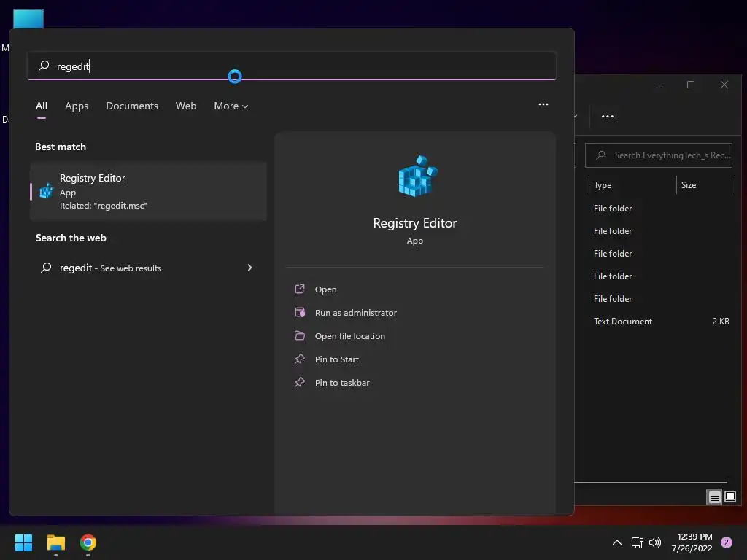Open the clock showing 12:39 PM
This screenshot has width=747, height=560.
click(692, 542)
